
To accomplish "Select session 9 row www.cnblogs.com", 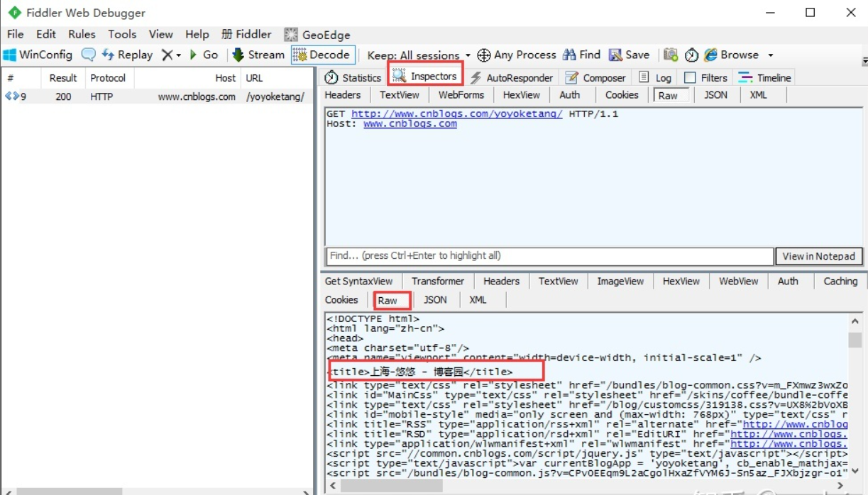I will tap(156, 96).
